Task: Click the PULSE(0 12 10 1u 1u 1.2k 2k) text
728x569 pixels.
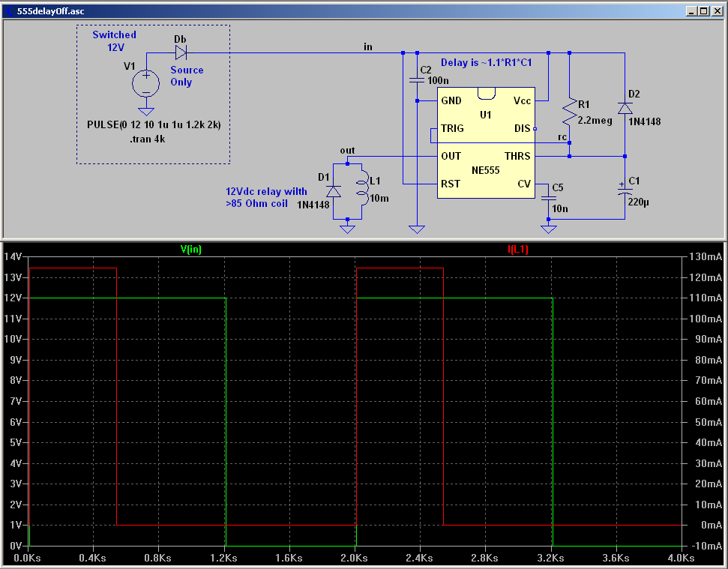Action: tap(154, 125)
